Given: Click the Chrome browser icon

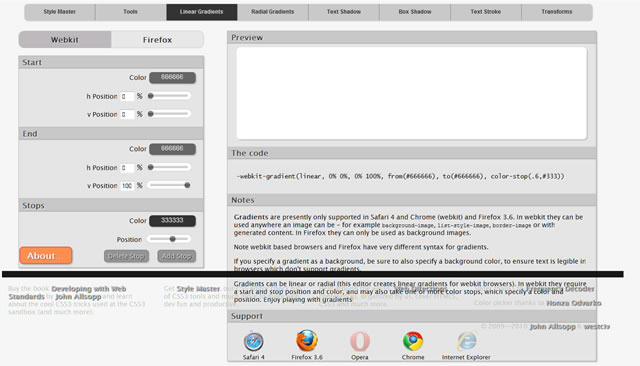Looking at the screenshot, I should click(413, 341).
